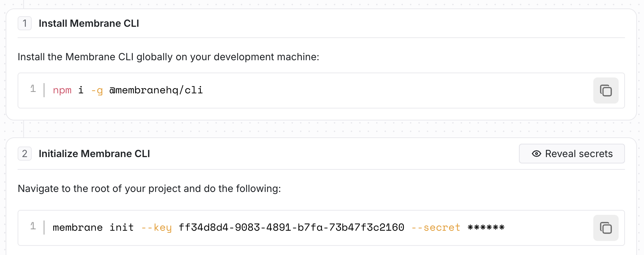644x255 pixels.
Task: Click the @membranehq/cli package name
Action: tap(156, 90)
